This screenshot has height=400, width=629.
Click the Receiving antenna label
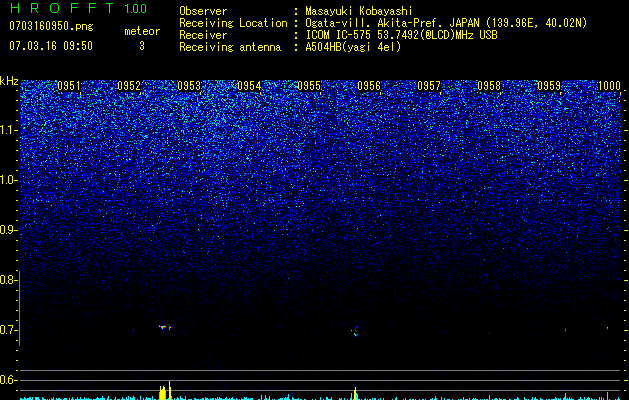coord(230,47)
